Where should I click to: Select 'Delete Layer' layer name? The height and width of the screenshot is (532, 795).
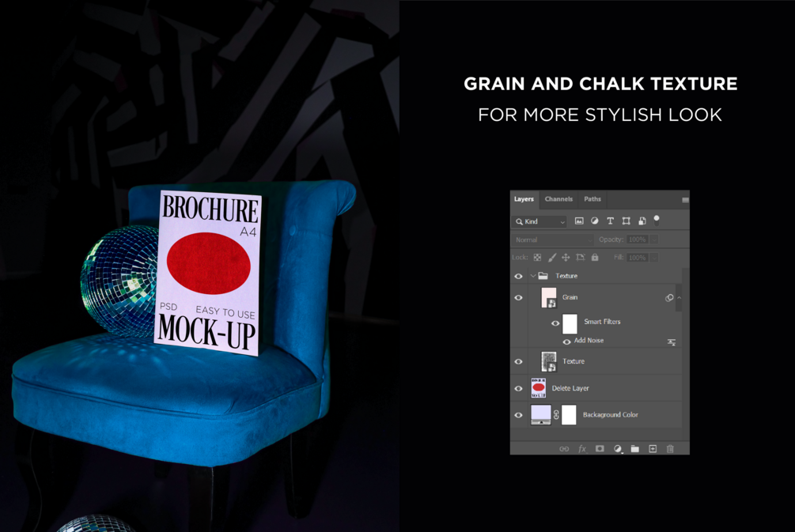point(570,388)
